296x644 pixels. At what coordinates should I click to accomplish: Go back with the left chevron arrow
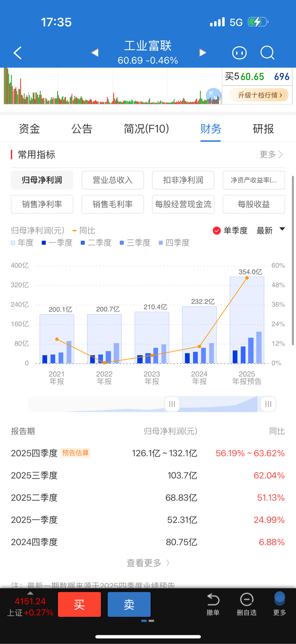18,53
